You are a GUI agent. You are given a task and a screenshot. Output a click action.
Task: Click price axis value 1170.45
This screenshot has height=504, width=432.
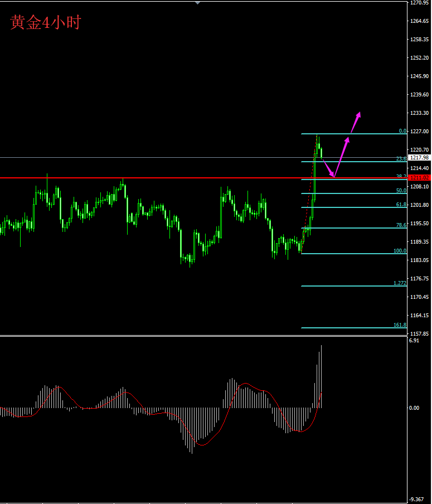click(x=420, y=297)
